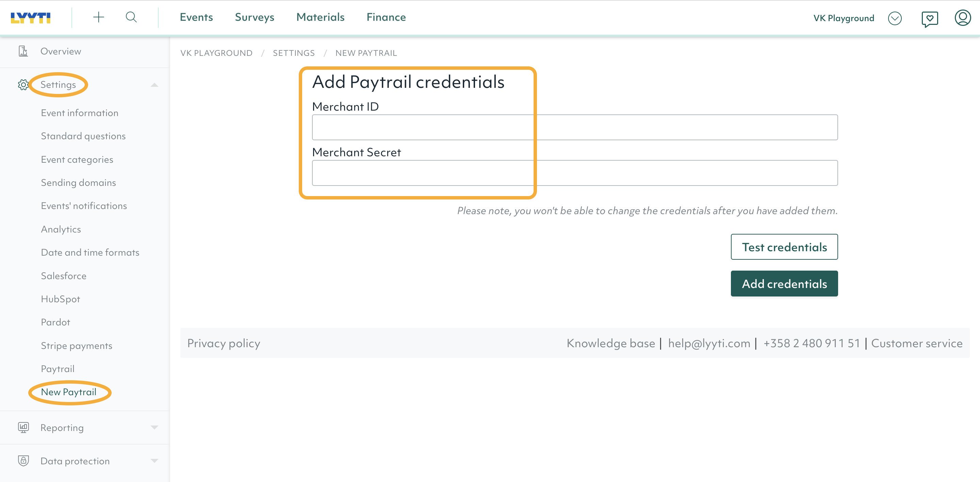This screenshot has height=482, width=980.
Task: Open Stripe payments settings
Action: point(77,346)
